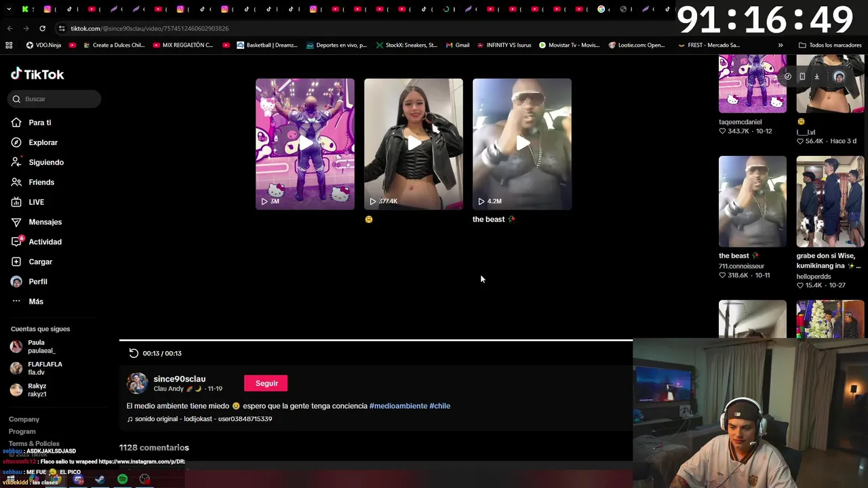The width and height of the screenshot is (868, 488).
Task: Open the #medioambiente hashtag
Action: [x=398, y=406]
